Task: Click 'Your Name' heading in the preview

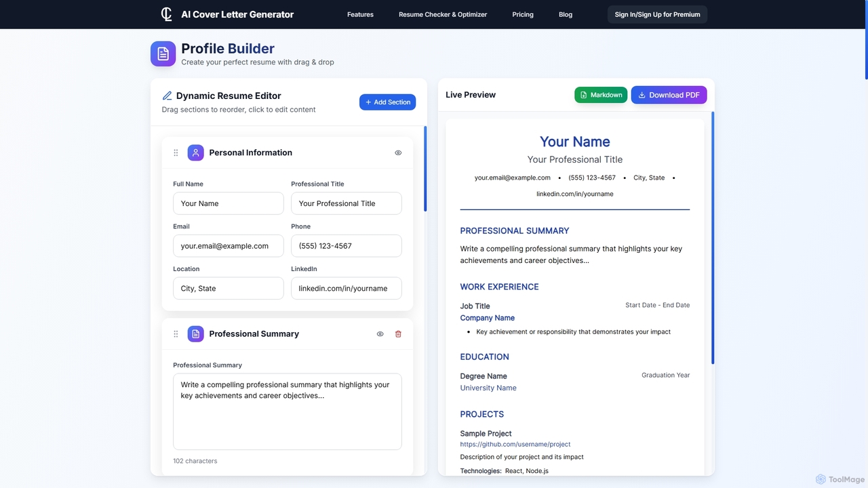Action: [575, 142]
